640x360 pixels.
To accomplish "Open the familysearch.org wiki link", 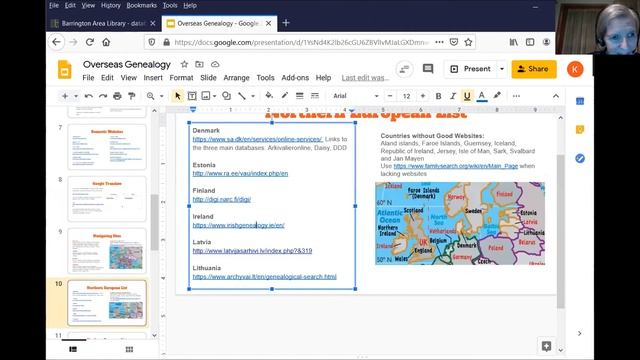I will pyautogui.click(x=456, y=166).
